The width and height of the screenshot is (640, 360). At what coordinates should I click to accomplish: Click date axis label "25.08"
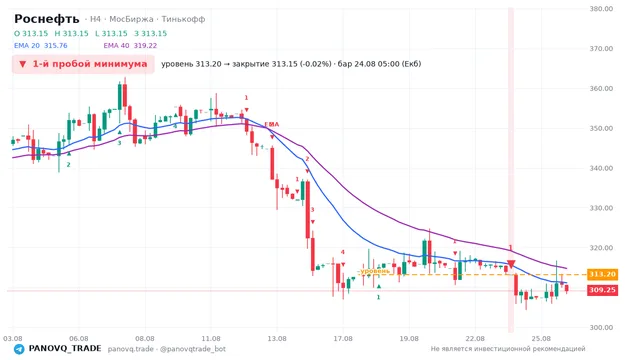coord(541,339)
